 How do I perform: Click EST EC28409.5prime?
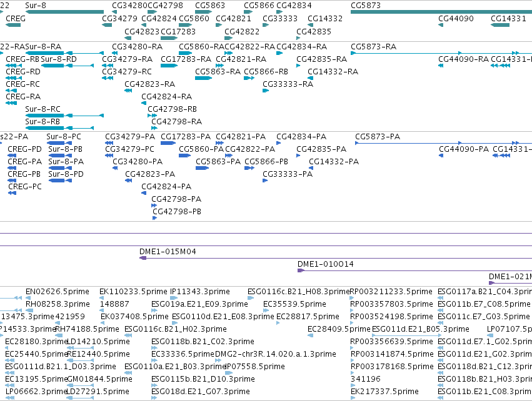pos(339,329)
